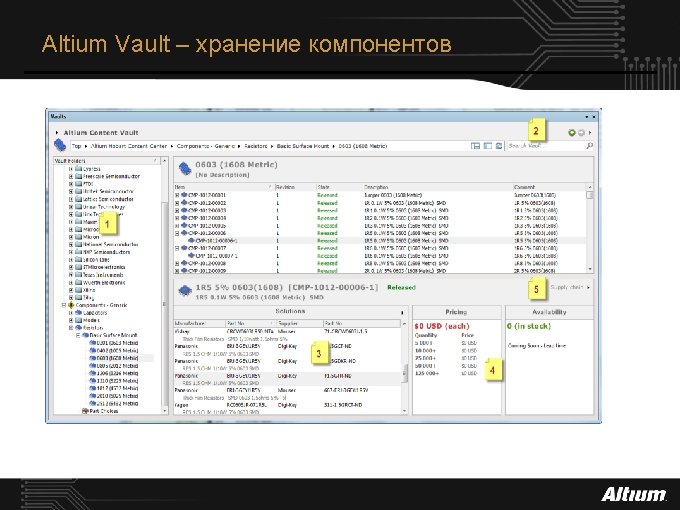The width and height of the screenshot is (680, 510).
Task: Click the blue vault icon left of breadcrumb
Action: (60, 145)
